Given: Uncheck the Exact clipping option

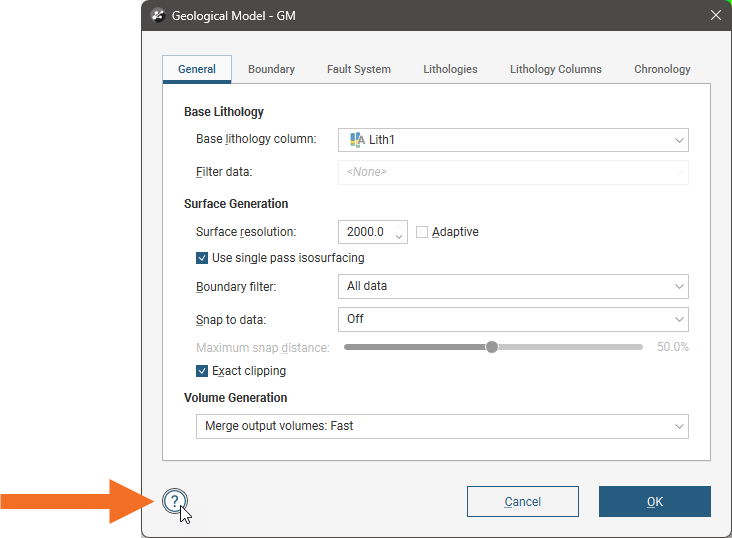Looking at the screenshot, I should [203, 371].
